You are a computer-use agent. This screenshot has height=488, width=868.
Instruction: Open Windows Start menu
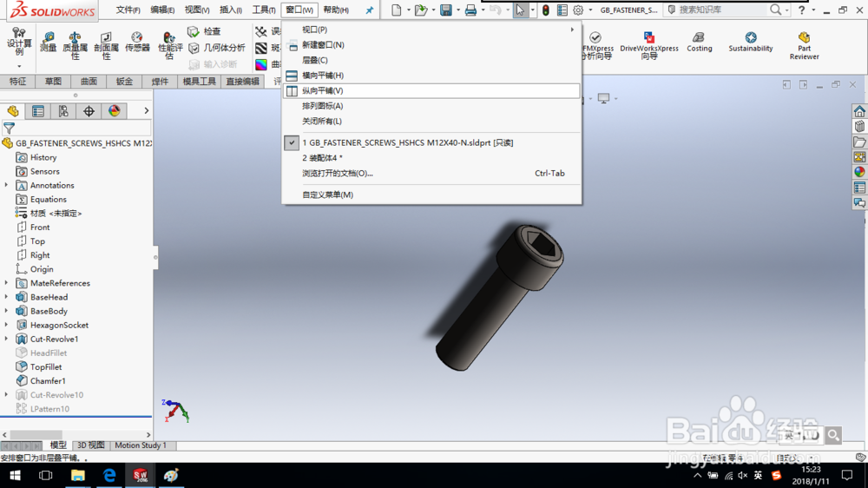[15, 476]
